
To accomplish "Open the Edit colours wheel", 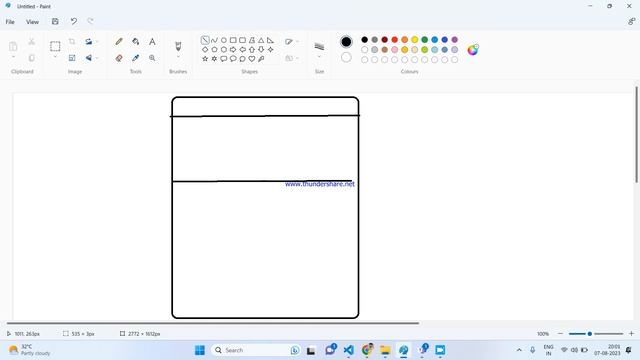I will point(473,50).
